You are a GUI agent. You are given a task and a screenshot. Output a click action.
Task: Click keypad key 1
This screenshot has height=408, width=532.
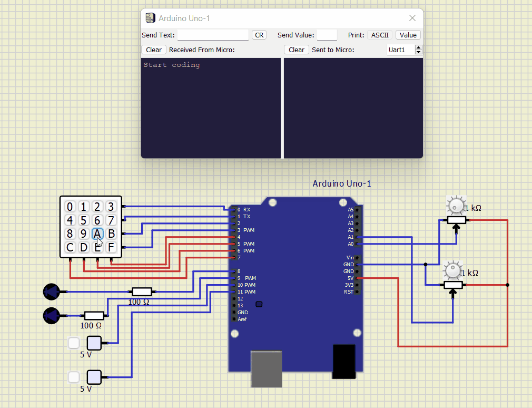click(83, 207)
